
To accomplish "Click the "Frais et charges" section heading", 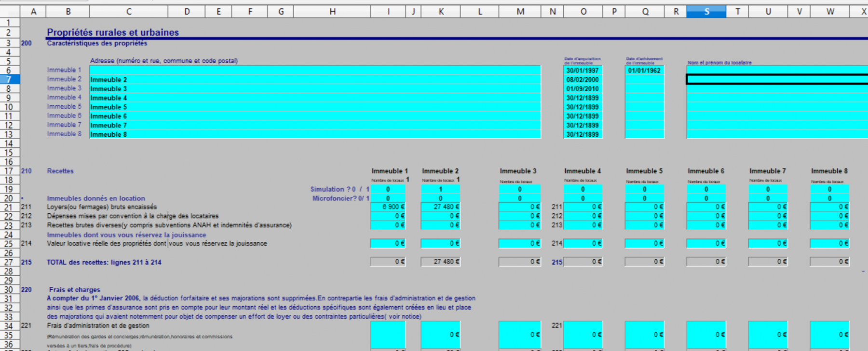I will tap(75, 290).
